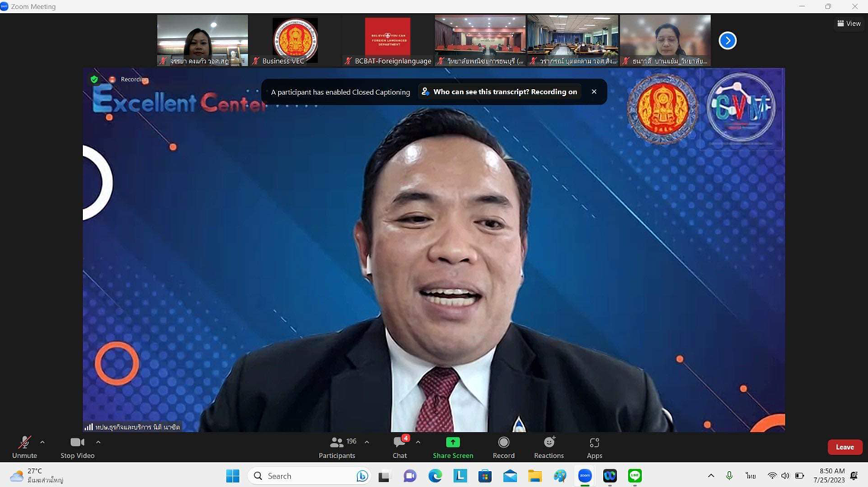Unmute the microphone
Image resolution: width=868 pixels, height=487 pixels.
(x=24, y=447)
